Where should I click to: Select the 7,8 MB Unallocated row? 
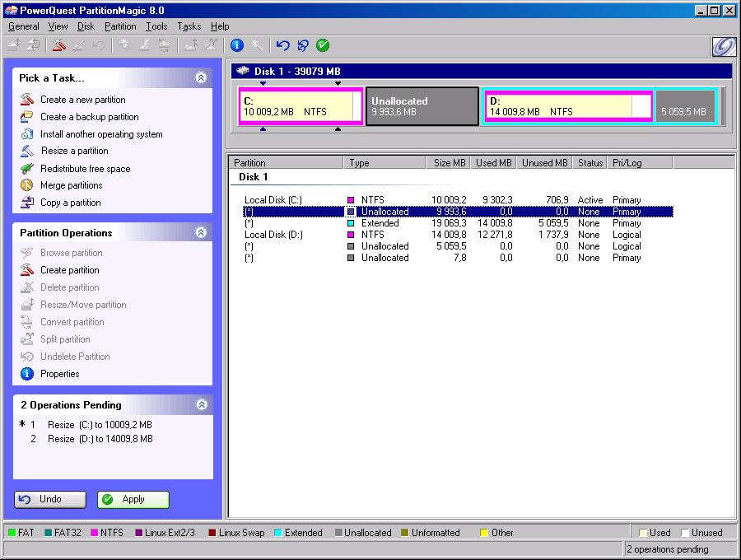(458, 258)
